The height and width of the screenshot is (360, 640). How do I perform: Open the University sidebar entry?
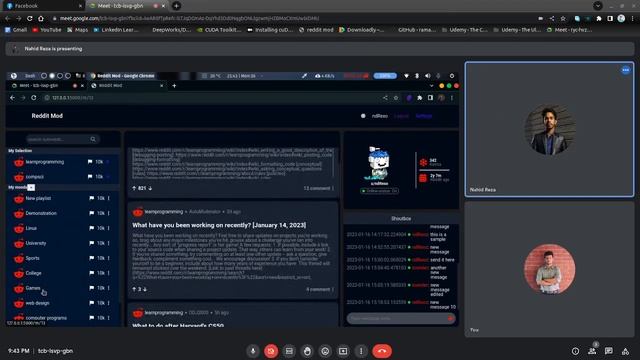tap(36, 243)
